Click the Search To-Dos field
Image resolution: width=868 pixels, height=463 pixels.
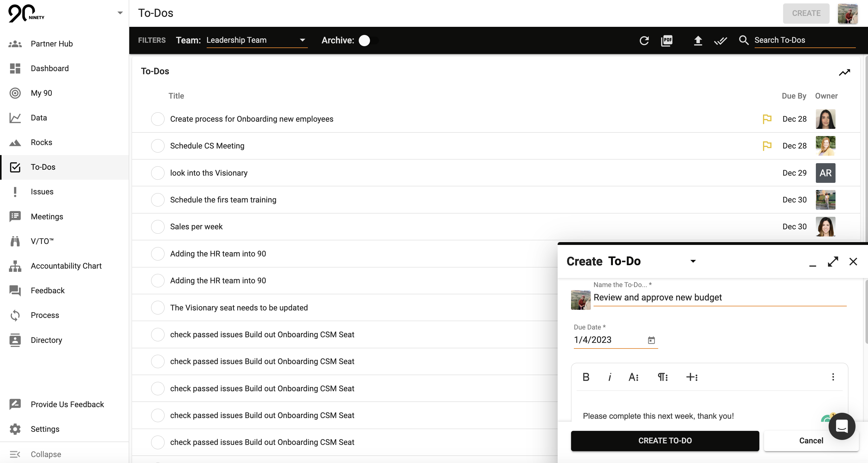[804, 40]
